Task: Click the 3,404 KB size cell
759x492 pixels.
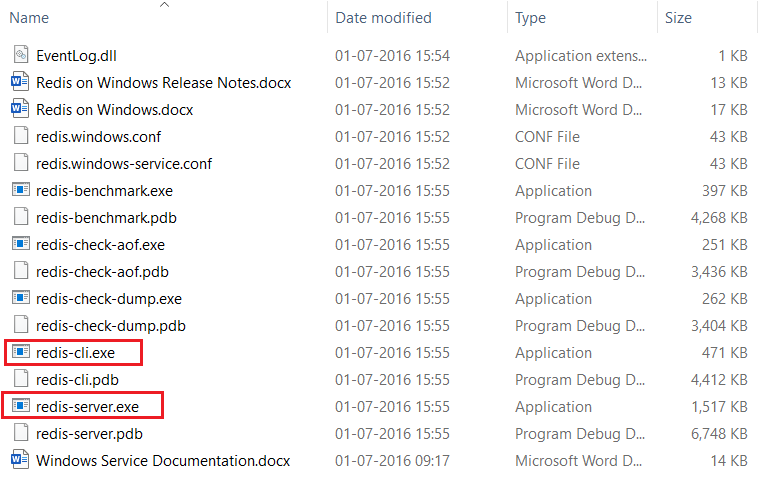Action: (x=719, y=326)
